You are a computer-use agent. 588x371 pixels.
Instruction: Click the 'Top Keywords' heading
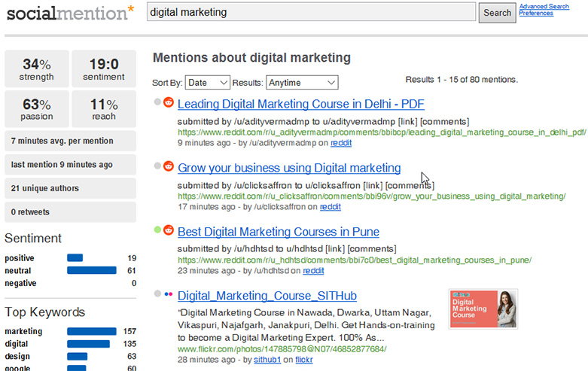tap(45, 312)
